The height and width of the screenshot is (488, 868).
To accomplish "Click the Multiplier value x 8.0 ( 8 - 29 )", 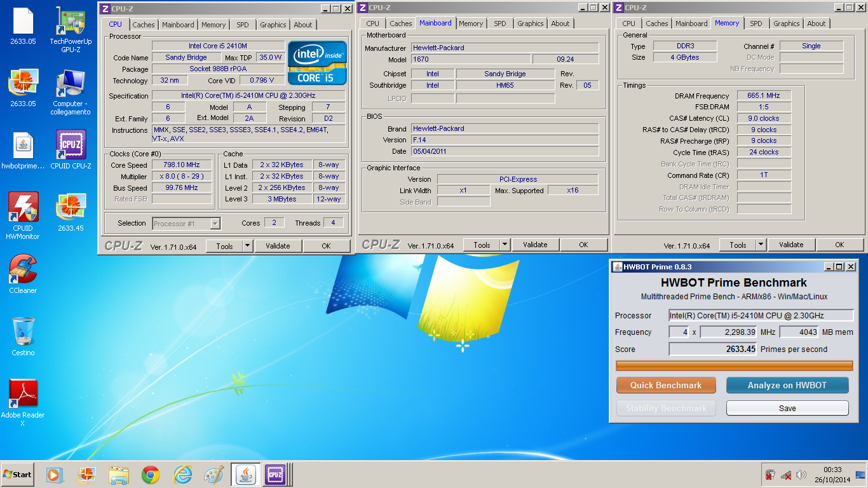I will coord(182,176).
